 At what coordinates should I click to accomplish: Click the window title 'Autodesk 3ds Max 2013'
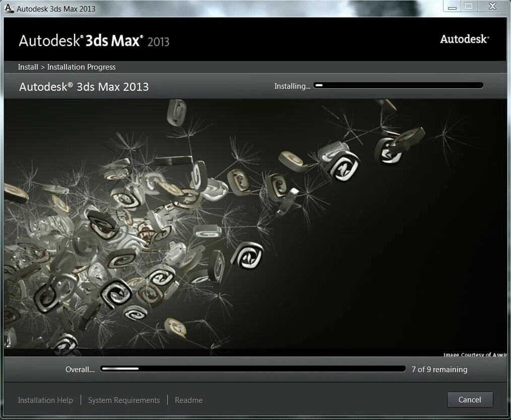point(56,9)
